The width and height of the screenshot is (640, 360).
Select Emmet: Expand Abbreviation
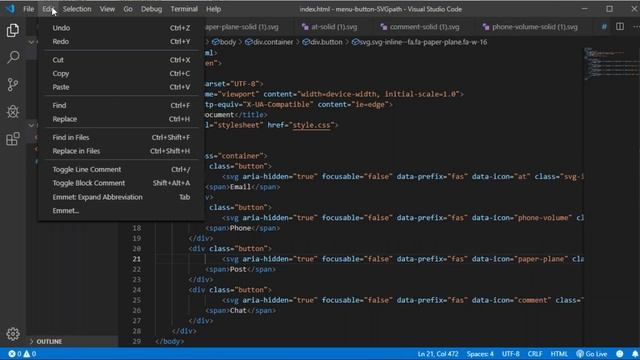click(121, 197)
